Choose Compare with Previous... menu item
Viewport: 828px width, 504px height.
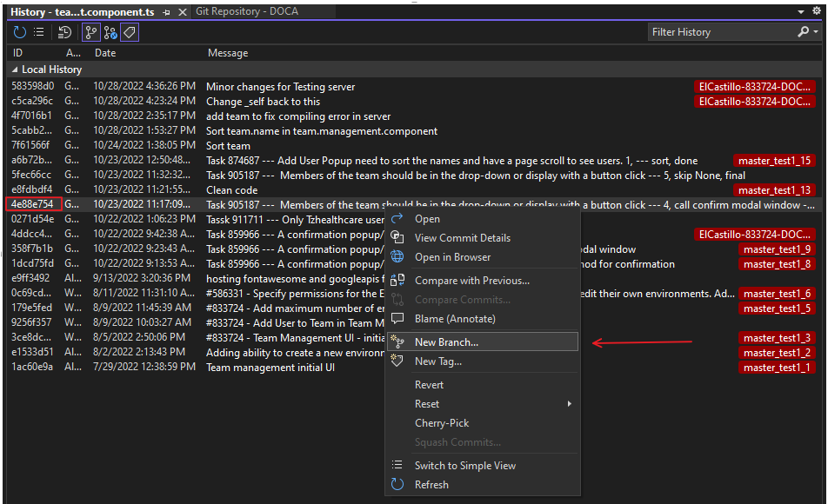coord(484,280)
